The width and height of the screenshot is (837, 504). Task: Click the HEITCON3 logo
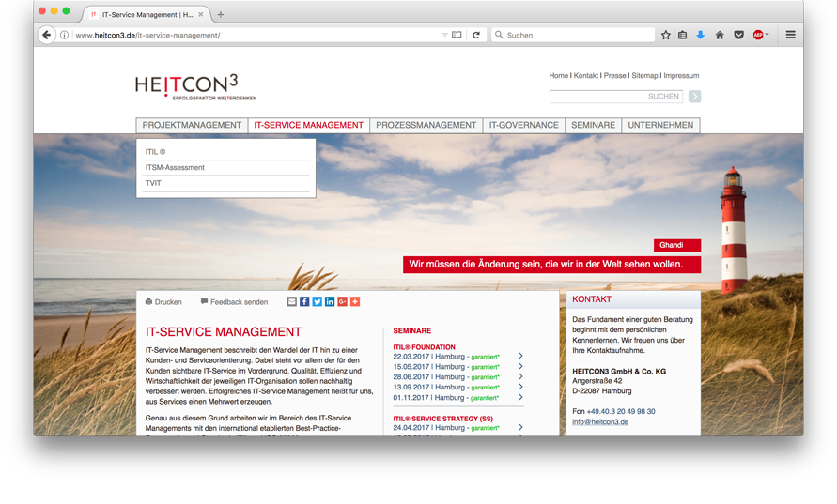coord(195,87)
